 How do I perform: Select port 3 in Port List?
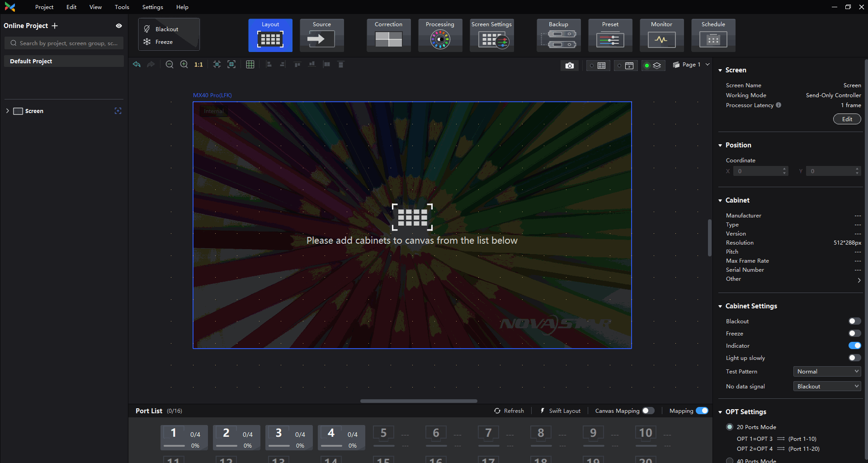pyautogui.click(x=289, y=437)
